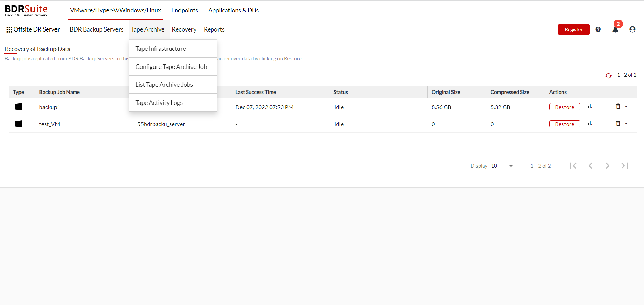Select Configure Tape Archive Job
The height and width of the screenshot is (305, 644).
click(x=173, y=67)
